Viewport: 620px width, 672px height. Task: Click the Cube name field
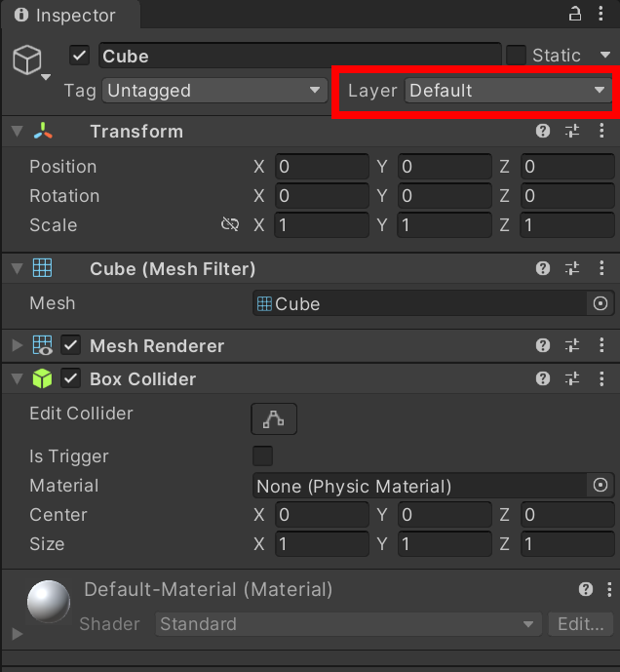click(300, 56)
